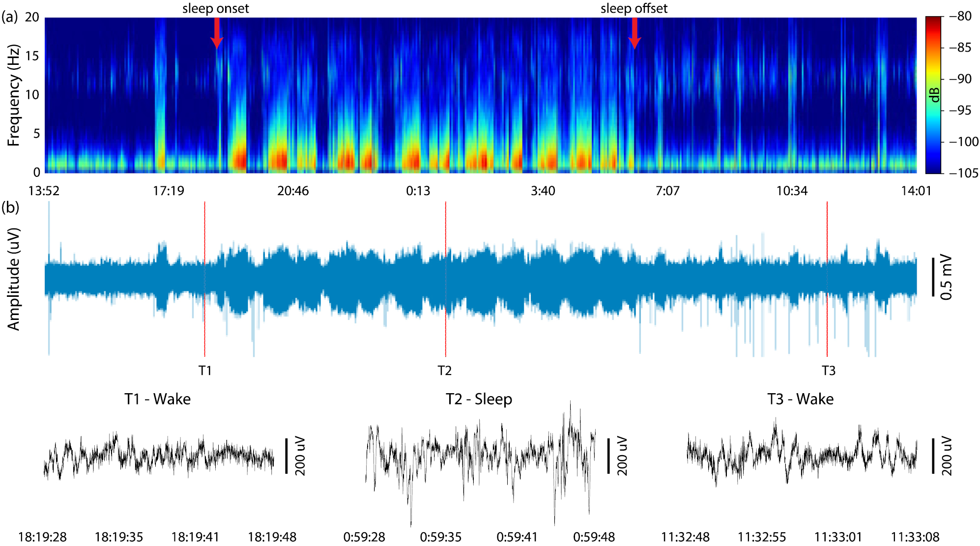Click the sleep offset text label
The width and height of the screenshot is (980, 546).
(634, 8)
